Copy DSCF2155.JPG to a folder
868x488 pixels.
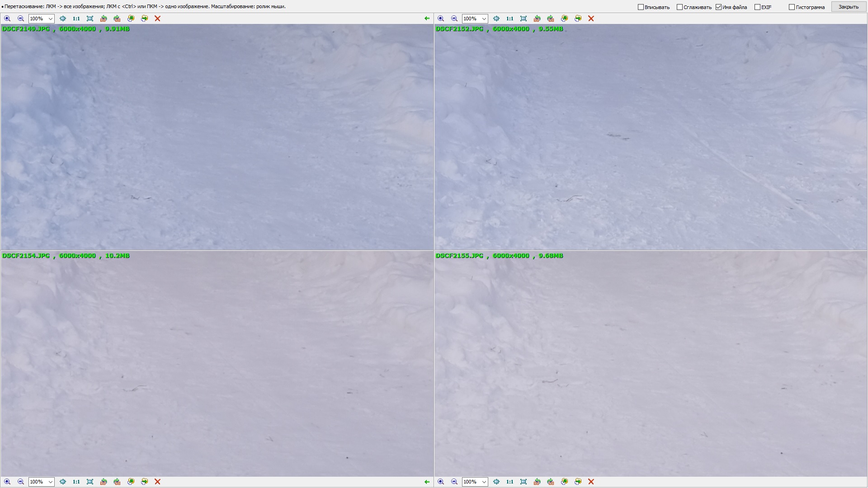[x=564, y=482]
